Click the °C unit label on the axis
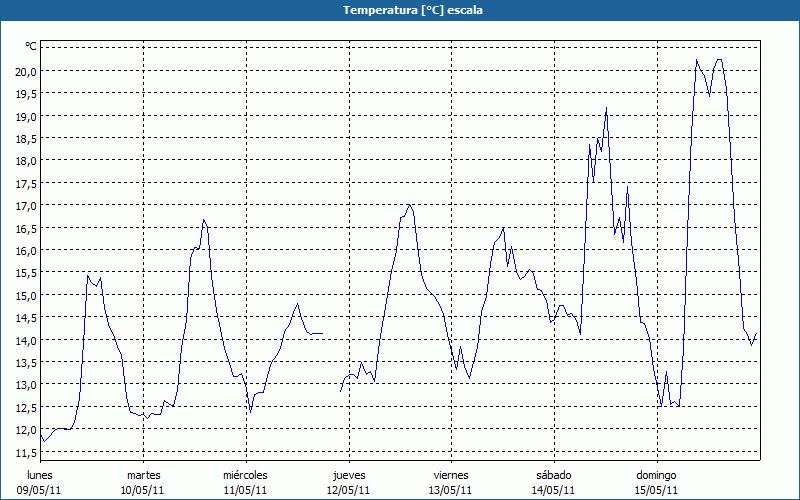 pos(31,46)
